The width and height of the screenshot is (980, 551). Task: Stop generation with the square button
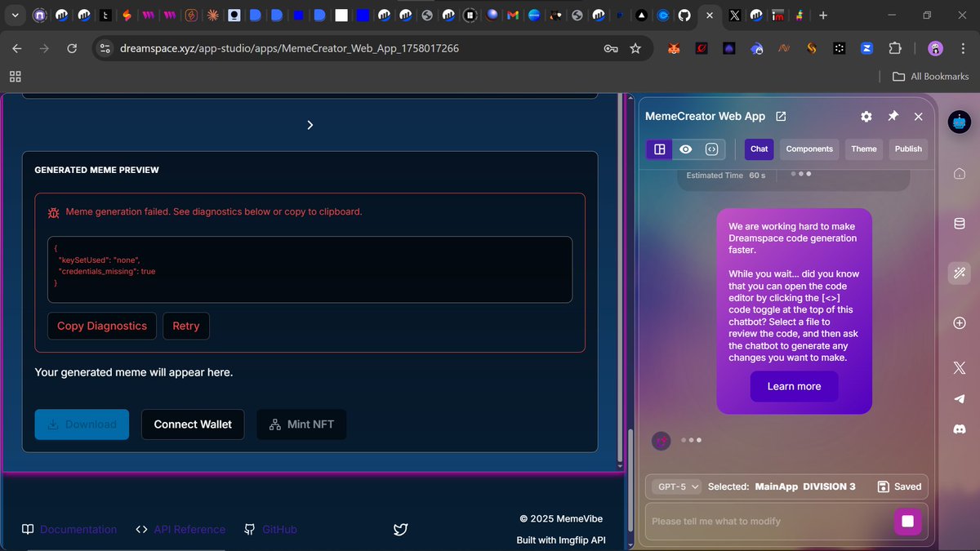pos(907,521)
